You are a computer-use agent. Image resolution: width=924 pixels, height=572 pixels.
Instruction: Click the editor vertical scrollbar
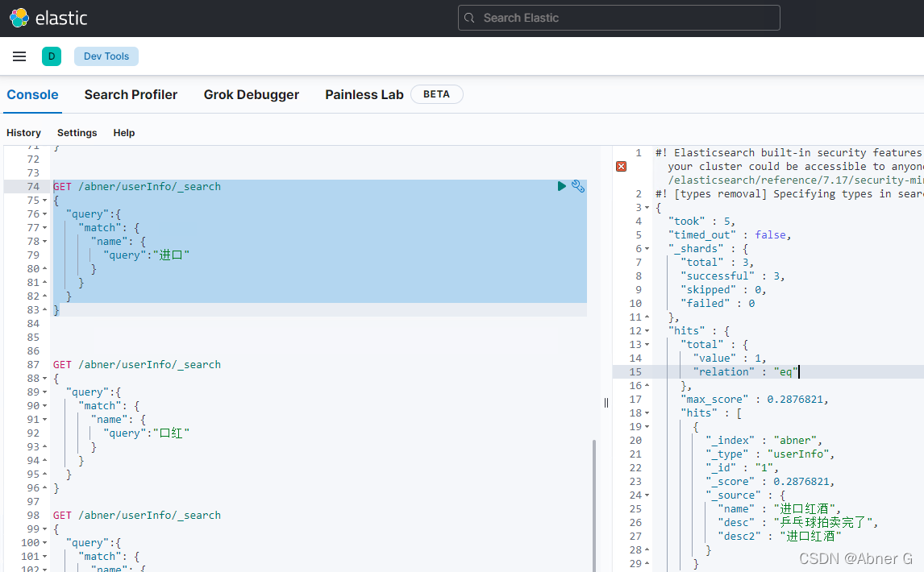(594, 505)
